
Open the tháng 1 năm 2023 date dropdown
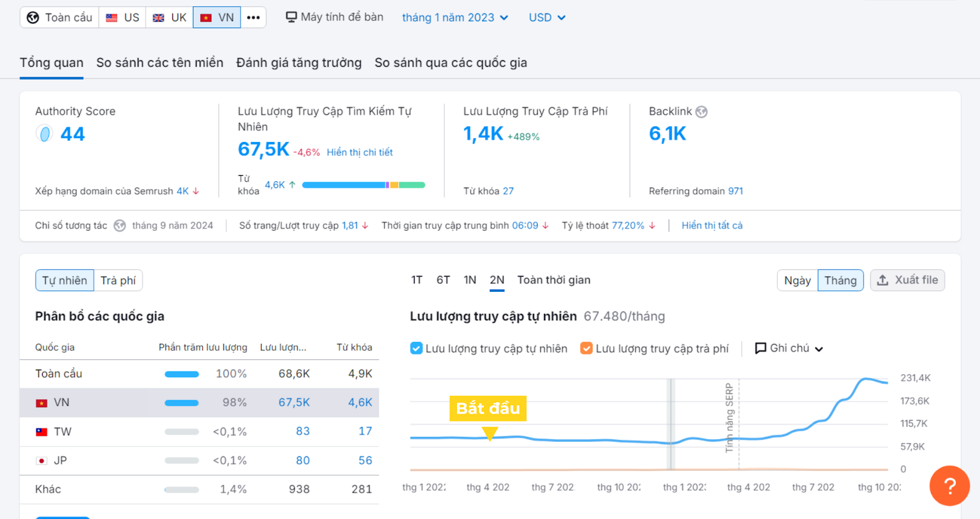tap(455, 18)
